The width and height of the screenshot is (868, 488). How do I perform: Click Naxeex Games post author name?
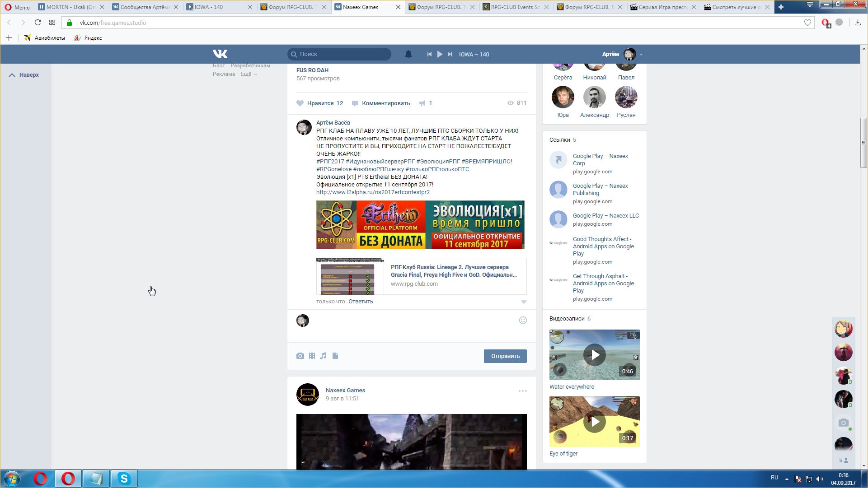[345, 390]
